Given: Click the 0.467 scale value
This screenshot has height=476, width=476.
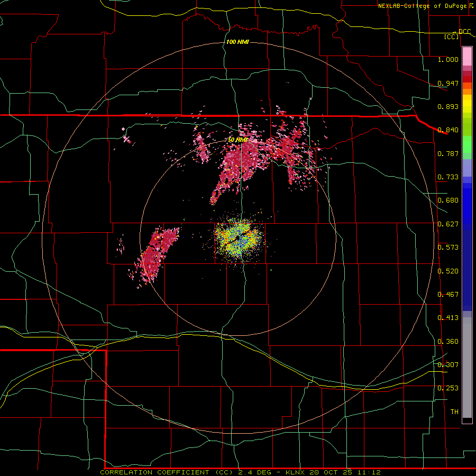Looking at the screenshot, I should (448, 295).
